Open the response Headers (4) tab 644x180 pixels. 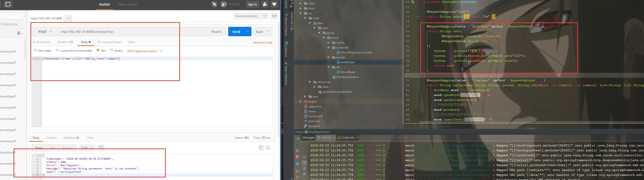[71, 138]
